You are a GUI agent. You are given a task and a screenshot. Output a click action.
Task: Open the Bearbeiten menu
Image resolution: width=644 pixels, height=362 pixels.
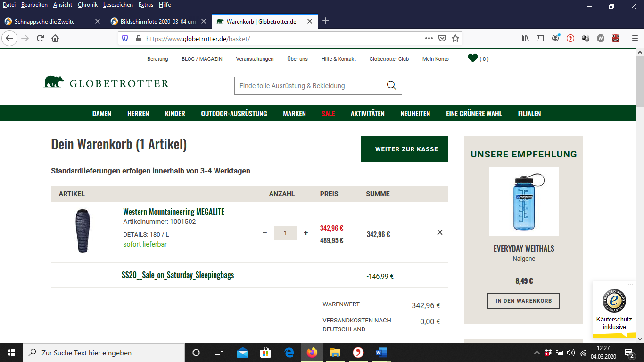34,5
